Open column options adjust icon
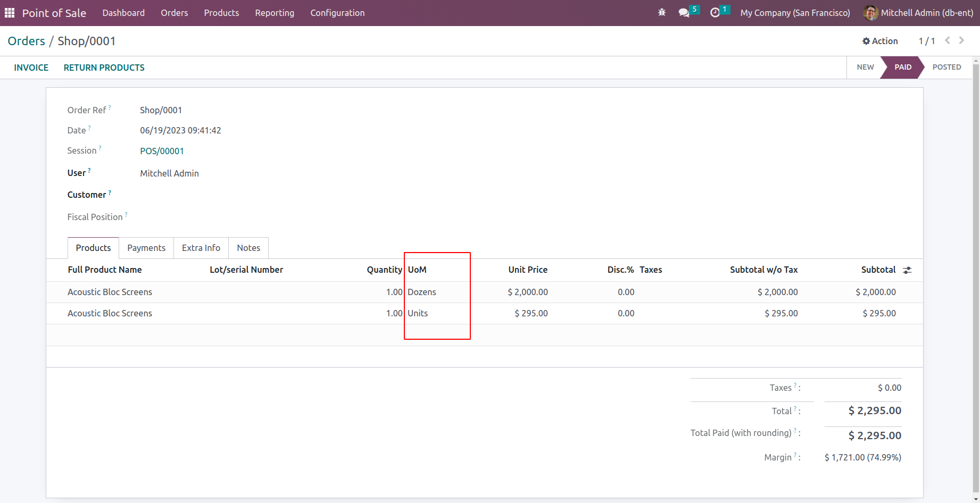Image resolution: width=980 pixels, height=503 pixels. (908, 270)
